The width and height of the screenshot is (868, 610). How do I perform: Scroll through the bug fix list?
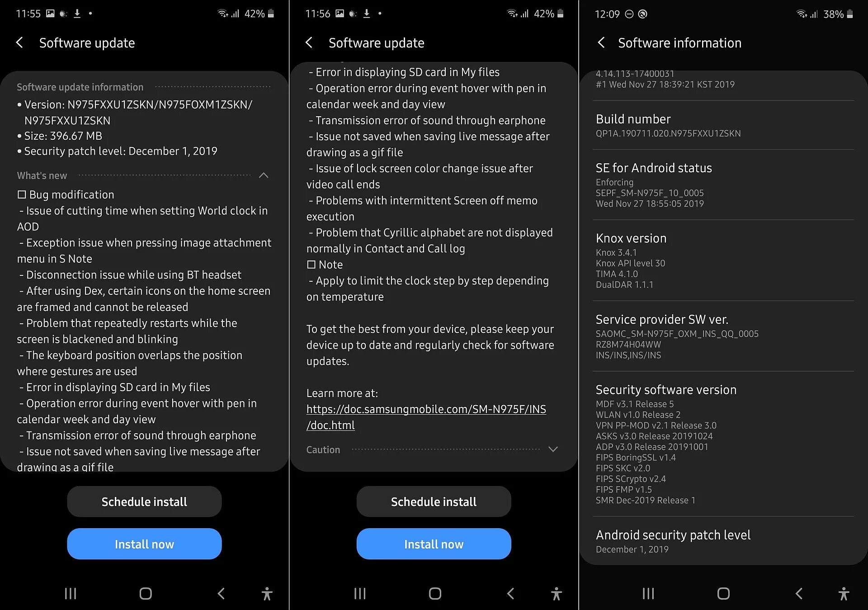(144, 323)
